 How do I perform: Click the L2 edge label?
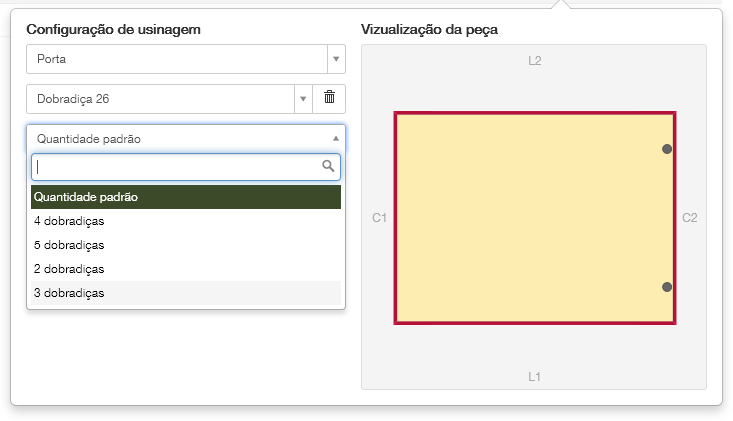pos(535,61)
